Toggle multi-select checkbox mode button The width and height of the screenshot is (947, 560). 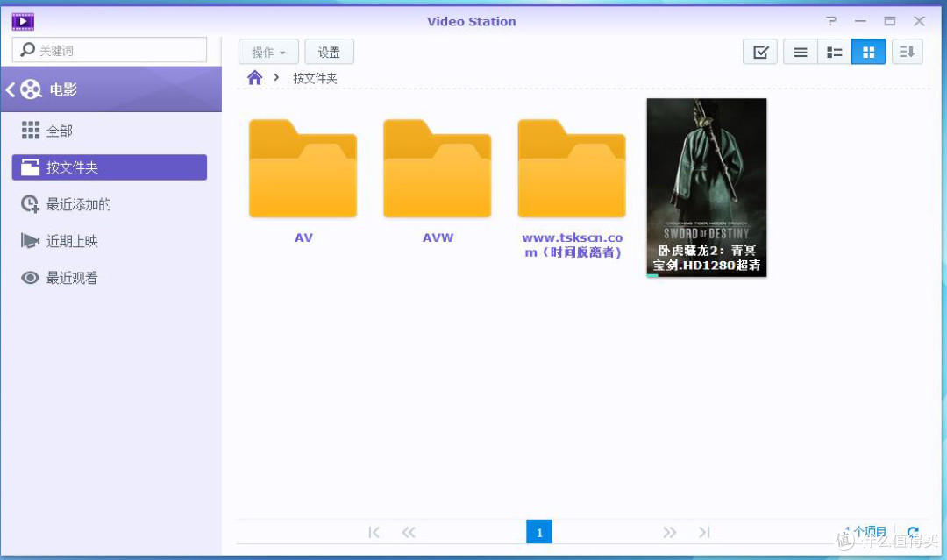[760, 52]
